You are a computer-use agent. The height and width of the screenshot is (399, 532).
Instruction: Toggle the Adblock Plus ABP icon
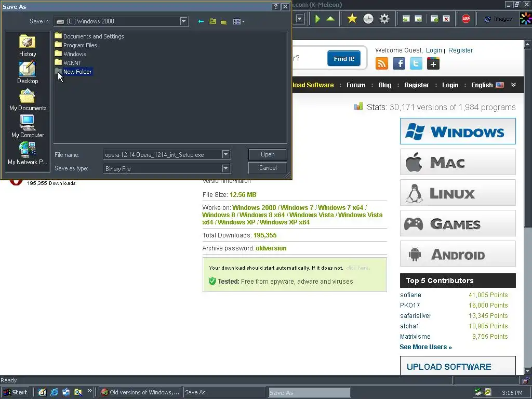[x=466, y=19]
